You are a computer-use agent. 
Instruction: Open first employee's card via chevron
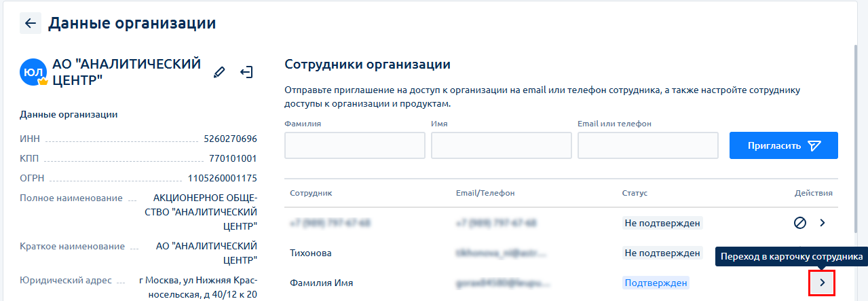coord(823,223)
